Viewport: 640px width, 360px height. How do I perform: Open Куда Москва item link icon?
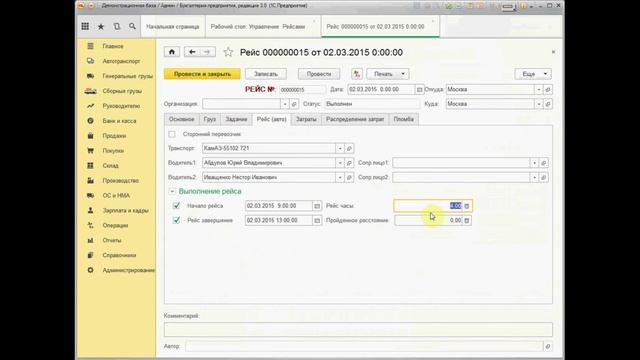(x=548, y=104)
